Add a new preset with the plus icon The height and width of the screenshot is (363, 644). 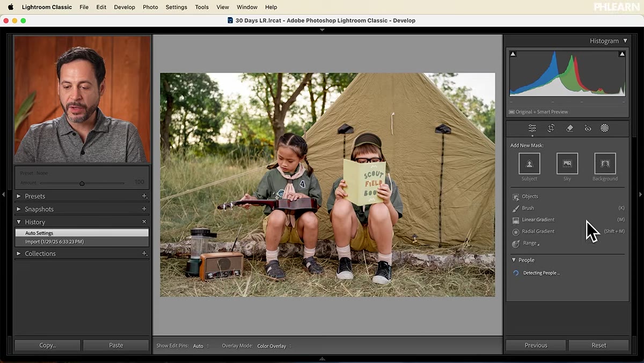click(144, 196)
